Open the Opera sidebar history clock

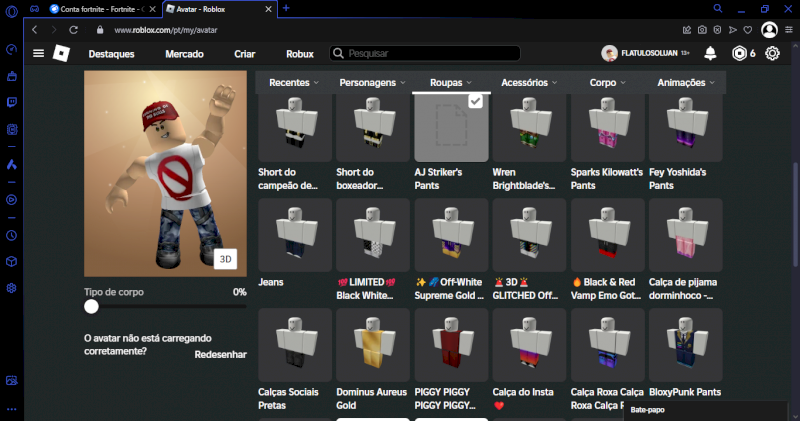click(x=11, y=235)
